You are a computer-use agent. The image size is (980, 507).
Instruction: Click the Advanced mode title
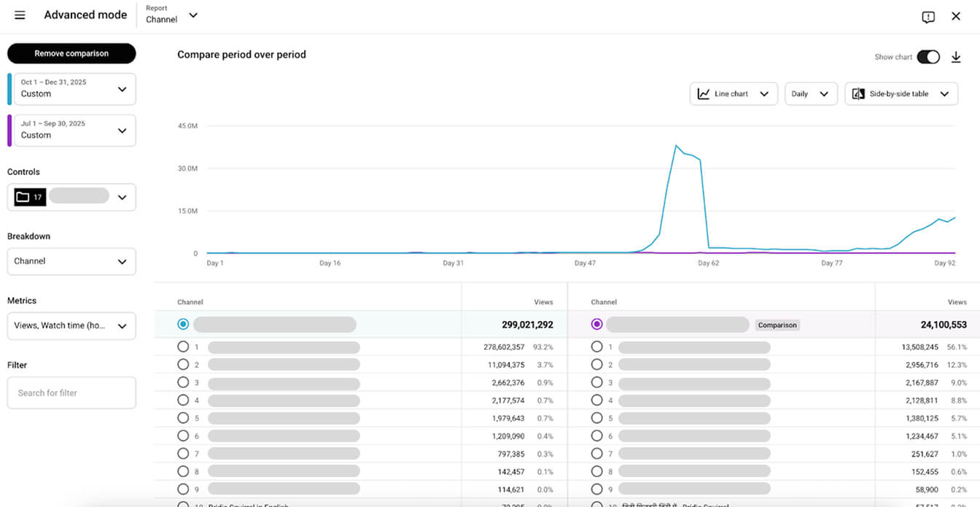pyautogui.click(x=85, y=15)
